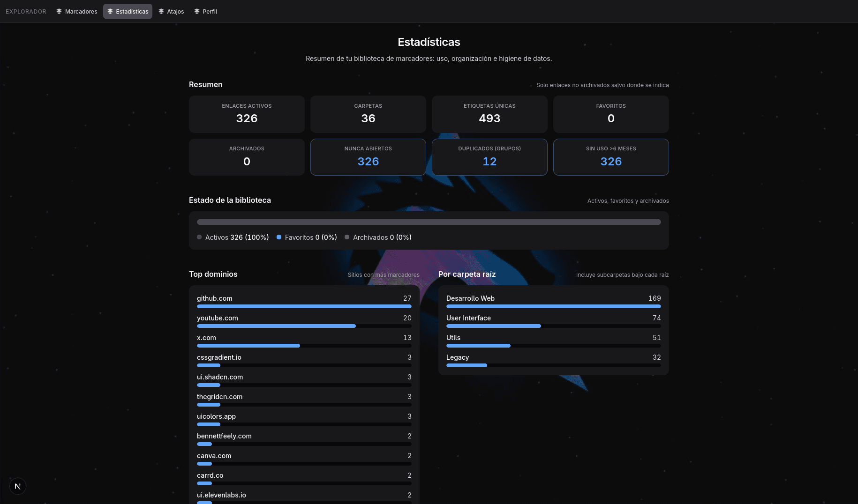
Task: Select the Sin uso >6 meses card
Action: click(x=611, y=157)
